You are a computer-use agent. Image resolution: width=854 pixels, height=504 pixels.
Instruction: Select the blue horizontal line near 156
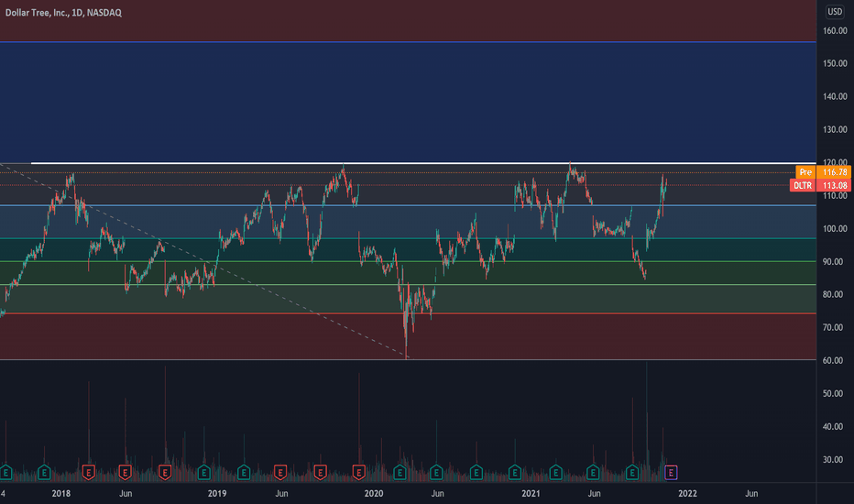(408, 42)
